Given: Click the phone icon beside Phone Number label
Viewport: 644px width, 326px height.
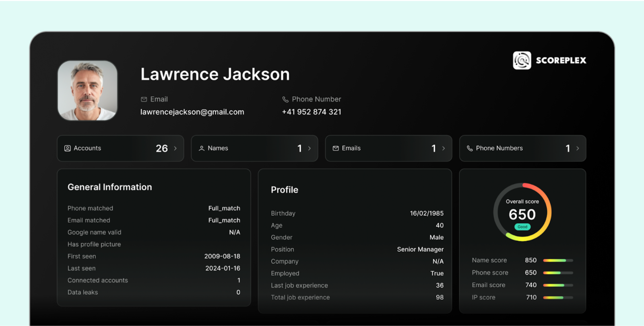Looking at the screenshot, I should click(285, 99).
